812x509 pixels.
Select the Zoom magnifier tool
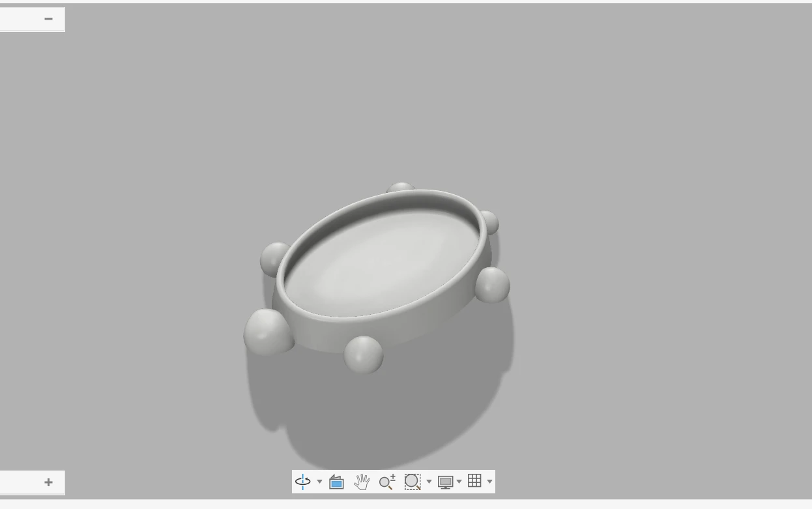(x=387, y=482)
